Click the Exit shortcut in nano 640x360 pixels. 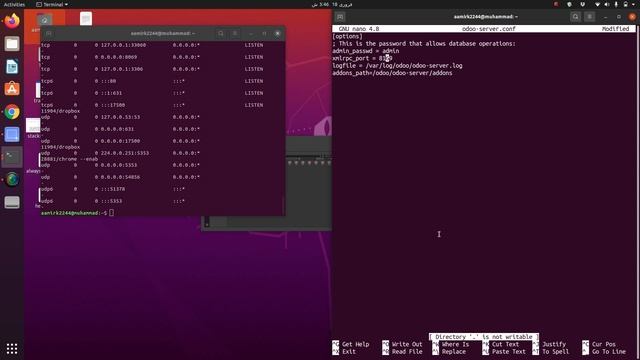point(344,351)
